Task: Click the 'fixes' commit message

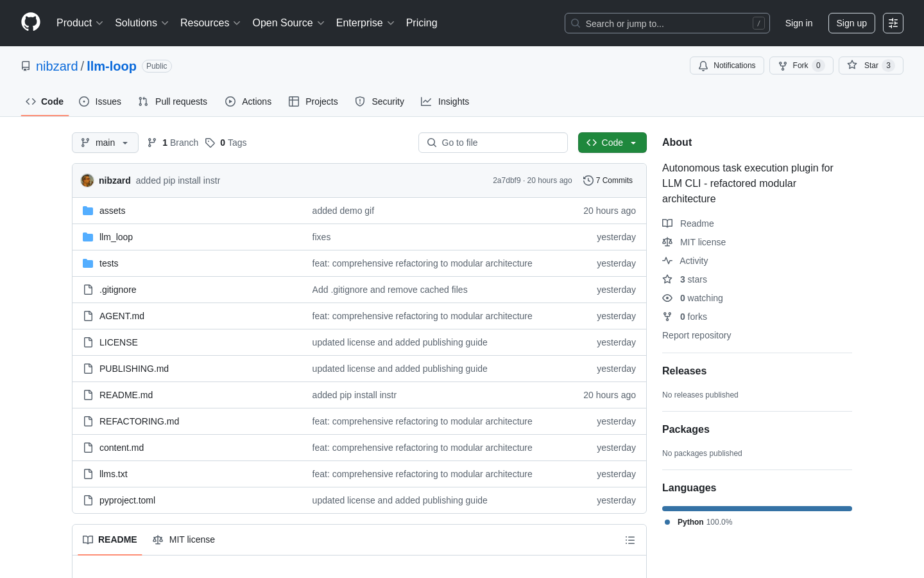Action: [321, 237]
